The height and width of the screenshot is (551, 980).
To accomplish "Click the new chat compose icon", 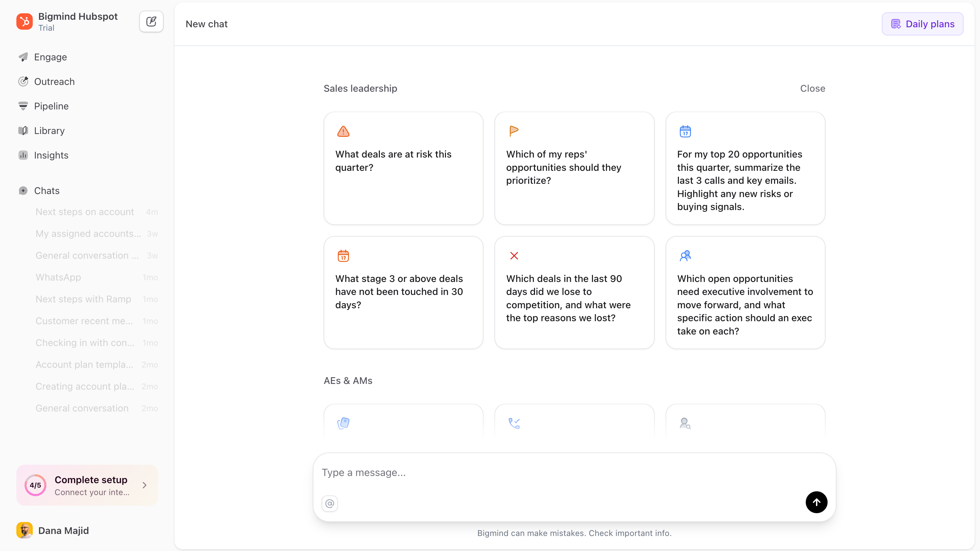I will point(151,21).
